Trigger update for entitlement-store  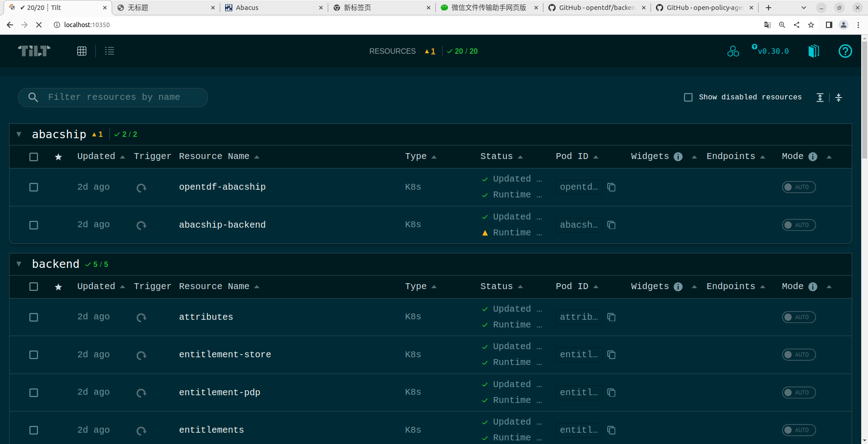point(142,355)
